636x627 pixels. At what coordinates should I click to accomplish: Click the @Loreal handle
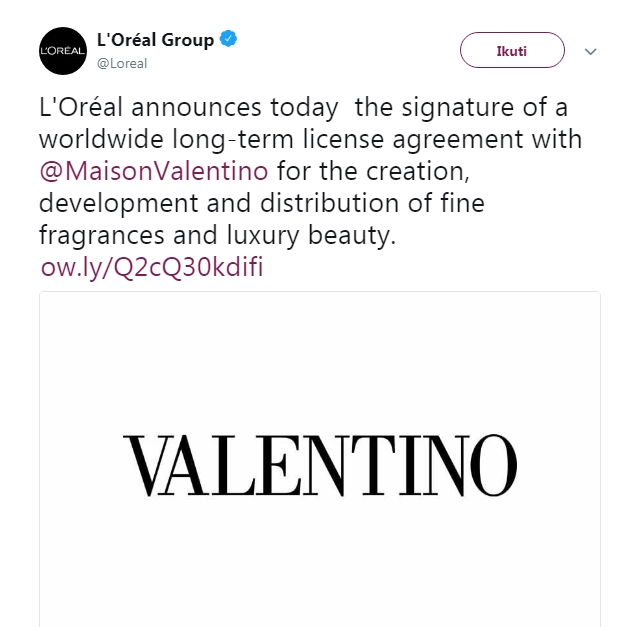[121, 63]
